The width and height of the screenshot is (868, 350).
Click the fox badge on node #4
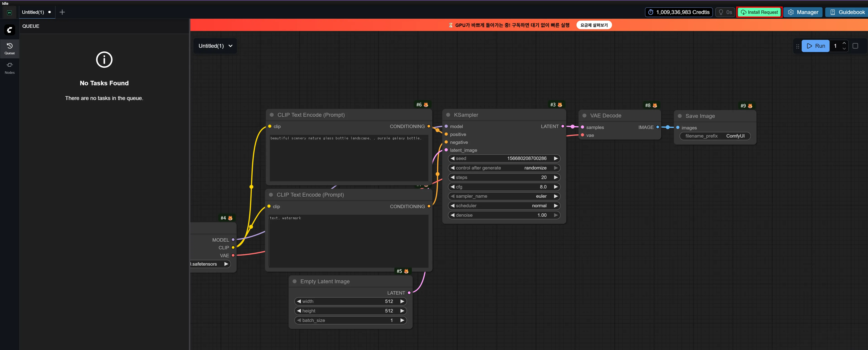(230, 218)
